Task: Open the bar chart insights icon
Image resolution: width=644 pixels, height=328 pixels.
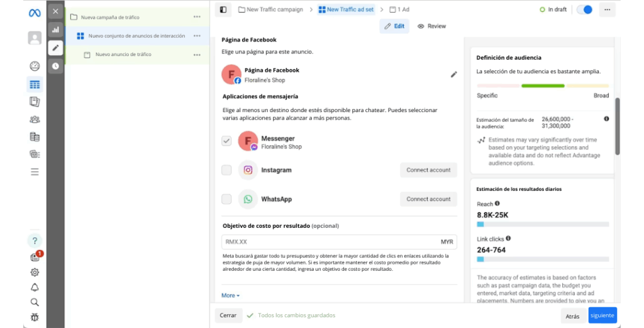Action: 55,29
